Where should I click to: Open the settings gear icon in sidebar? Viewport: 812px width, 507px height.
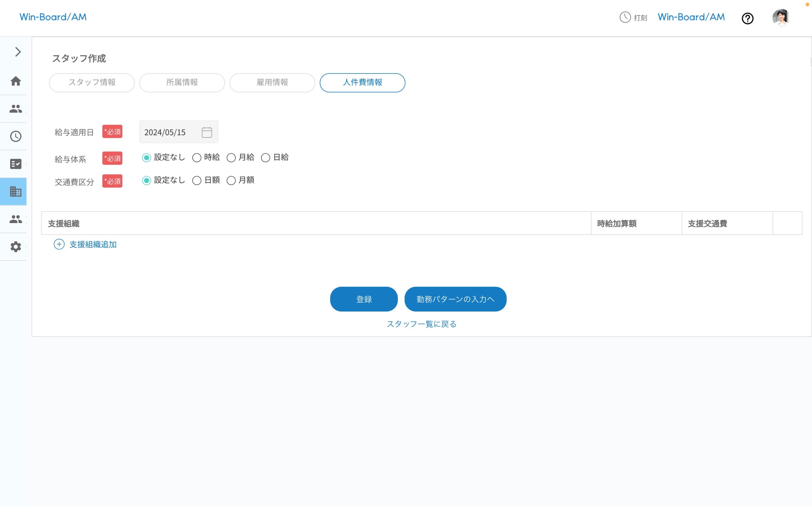point(16,247)
